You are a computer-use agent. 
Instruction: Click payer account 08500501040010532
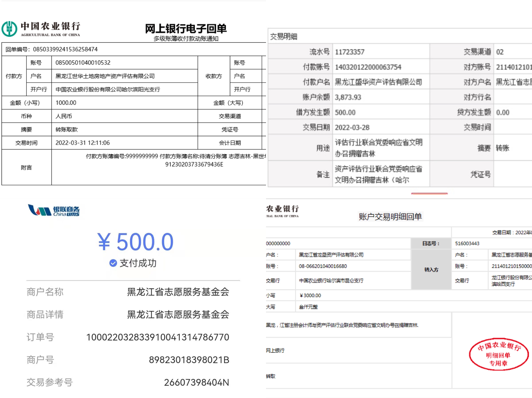coord(83,63)
